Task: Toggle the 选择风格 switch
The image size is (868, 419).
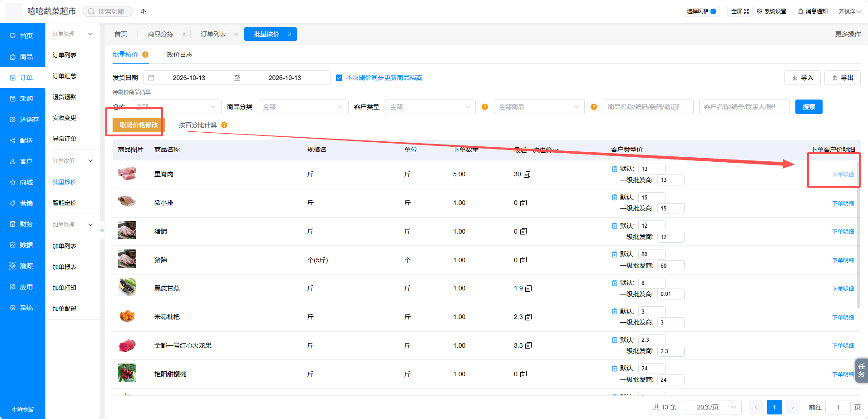Action: tap(713, 11)
